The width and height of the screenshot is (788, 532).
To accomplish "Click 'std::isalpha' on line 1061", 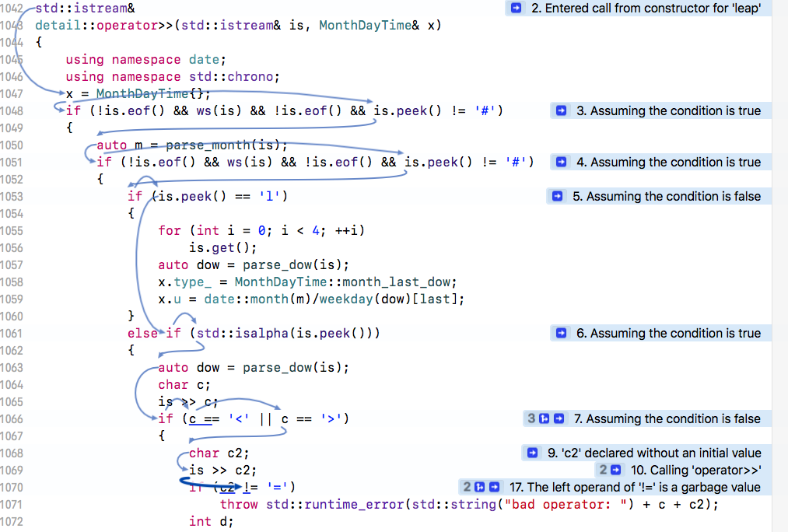I will [x=242, y=333].
